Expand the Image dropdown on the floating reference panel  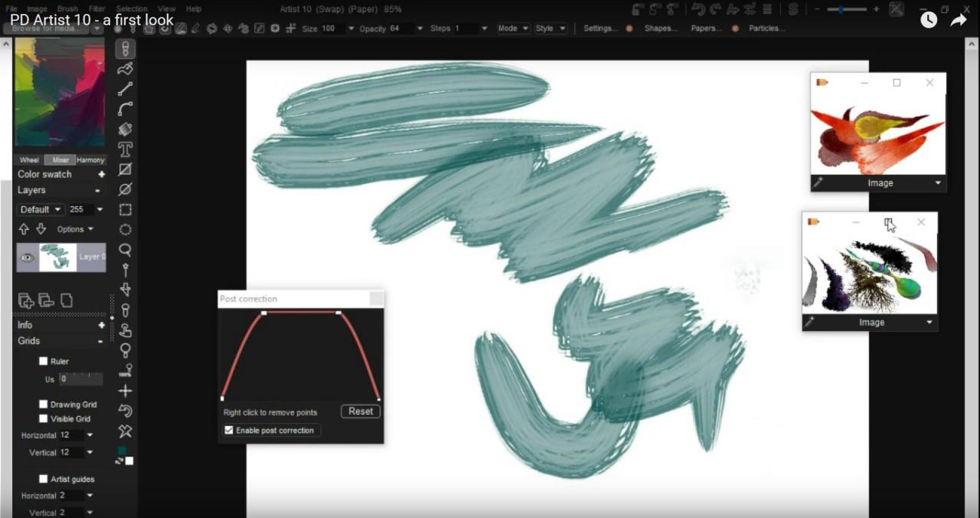pyautogui.click(x=938, y=182)
